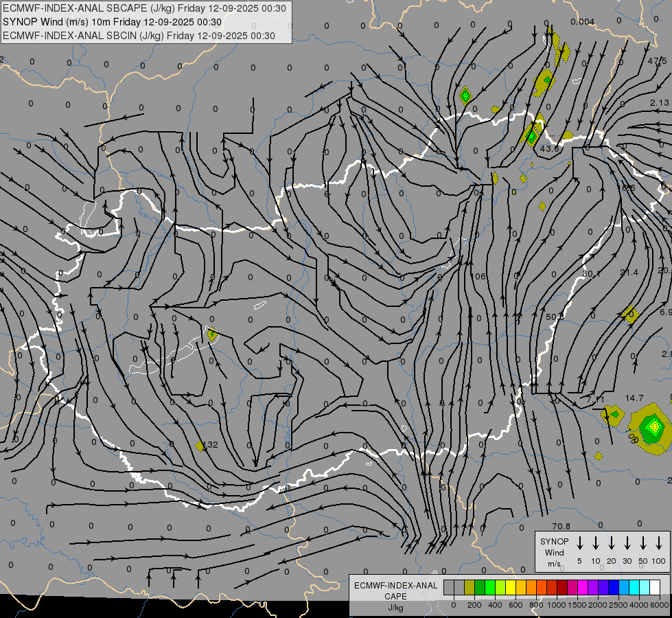Pick the purple swatch before the 2000 tick
Image resolution: width=672 pixels, height=618 pixels.
(592, 587)
